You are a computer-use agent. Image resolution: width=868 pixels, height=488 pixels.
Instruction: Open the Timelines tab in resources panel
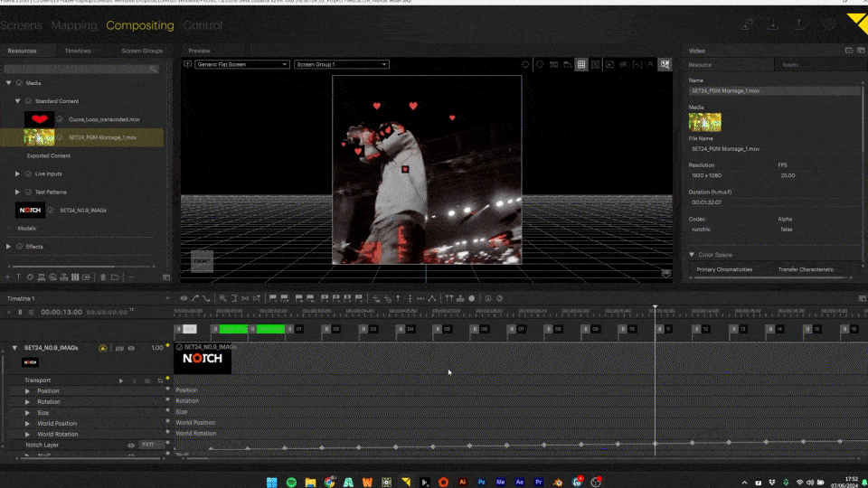click(78, 51)
